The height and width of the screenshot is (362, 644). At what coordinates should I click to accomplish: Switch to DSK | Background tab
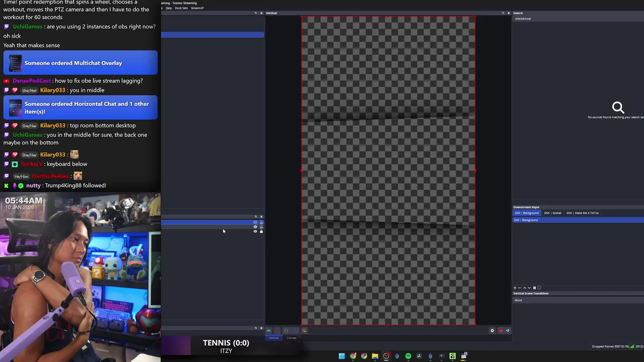(526, 213)
